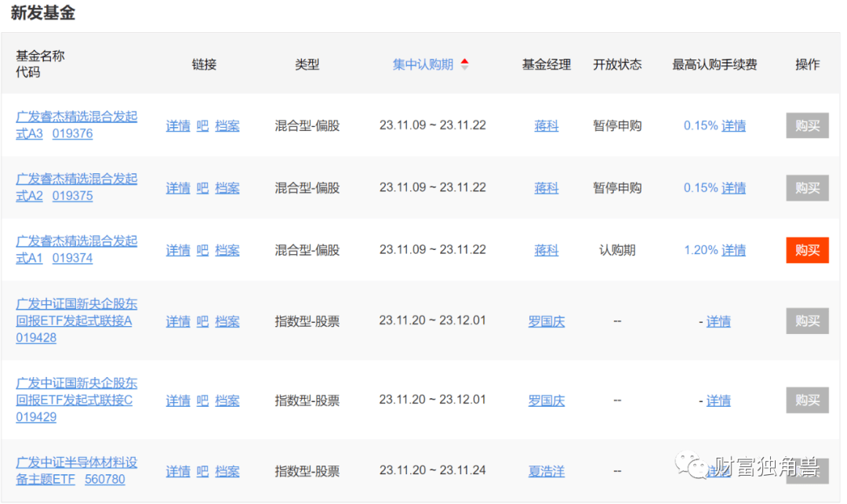Open fee 详情 link in the 019429 row
Viewport: 847px width, 504px height.
(x=718, y=401)
